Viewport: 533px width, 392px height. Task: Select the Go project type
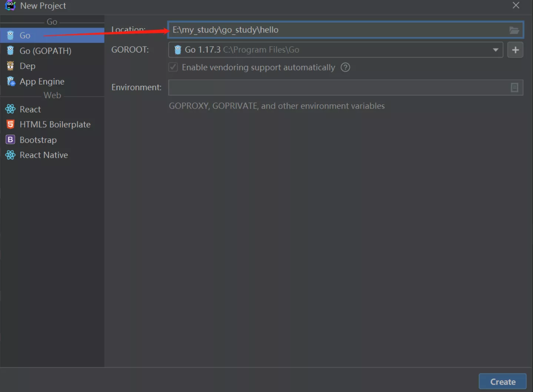click(52, 35)
